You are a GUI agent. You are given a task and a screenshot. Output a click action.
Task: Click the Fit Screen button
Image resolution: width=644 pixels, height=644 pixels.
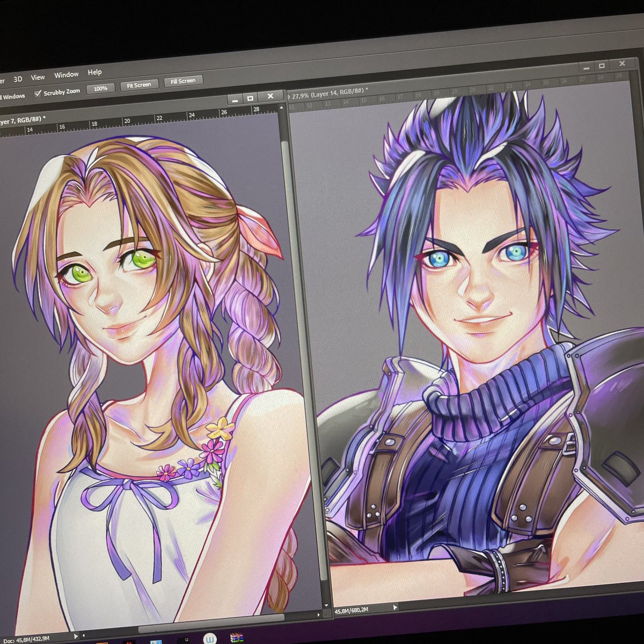click(139, 85)
